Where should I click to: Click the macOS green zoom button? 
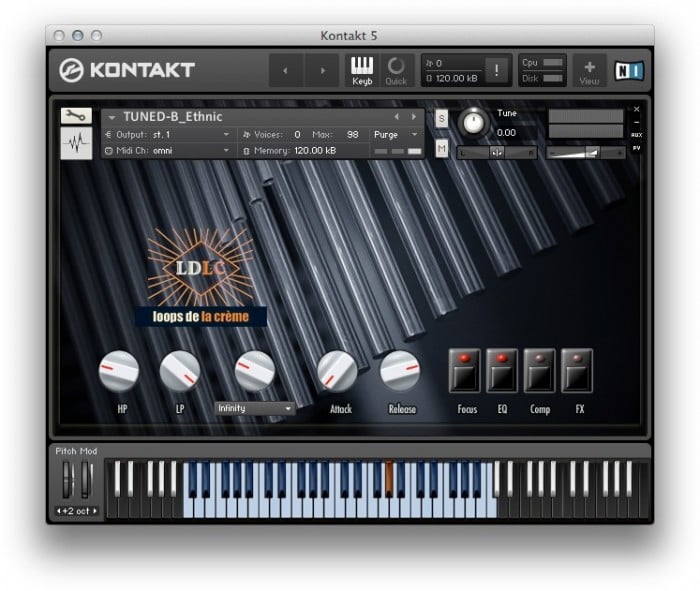click(x=96, y=35)
